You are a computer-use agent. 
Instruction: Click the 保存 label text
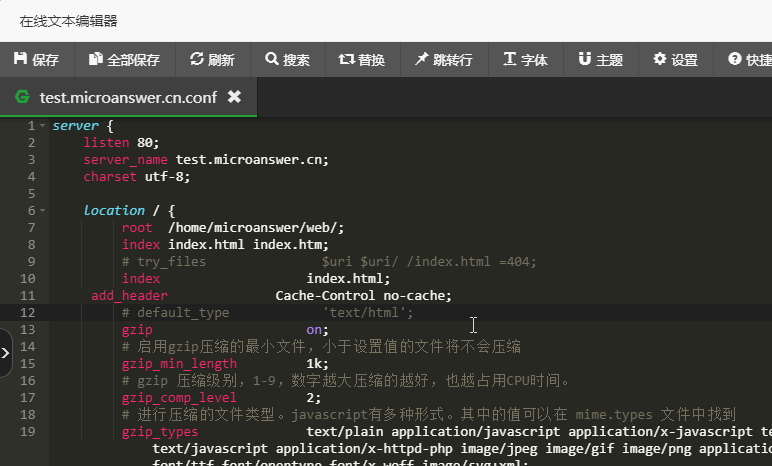pyautogui.click(x=45, y=60)
